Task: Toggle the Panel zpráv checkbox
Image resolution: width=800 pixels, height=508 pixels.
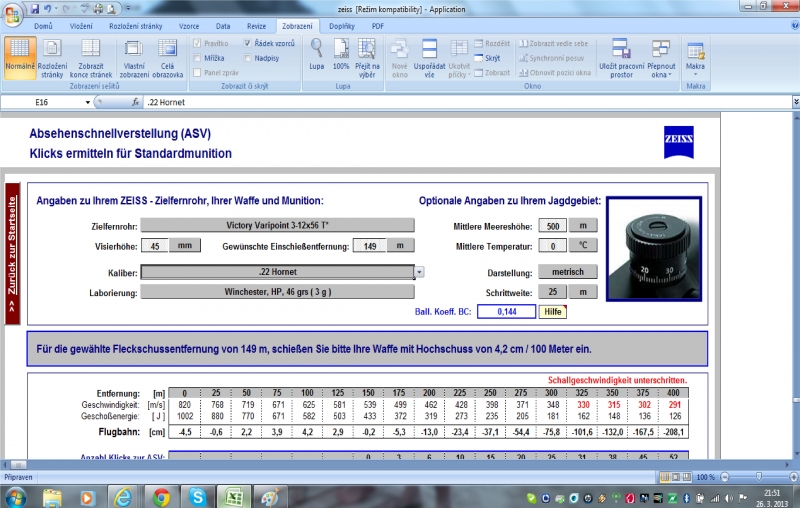Action: click(197, 72)
